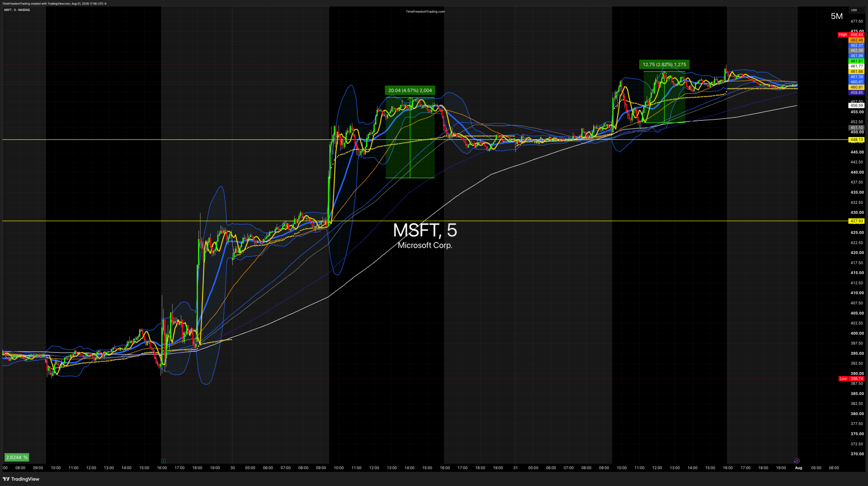Select the green 2.6244 % badge
The height and width of the screenshot is (486, 868).
(x=17, y=458)
